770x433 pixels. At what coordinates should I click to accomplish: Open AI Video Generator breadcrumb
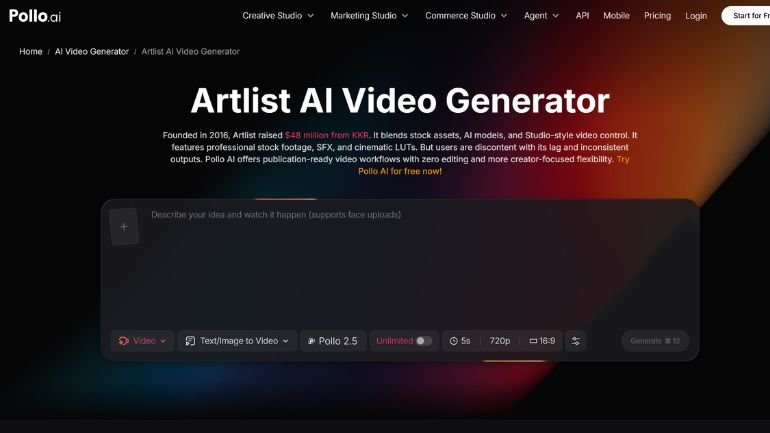92,52
